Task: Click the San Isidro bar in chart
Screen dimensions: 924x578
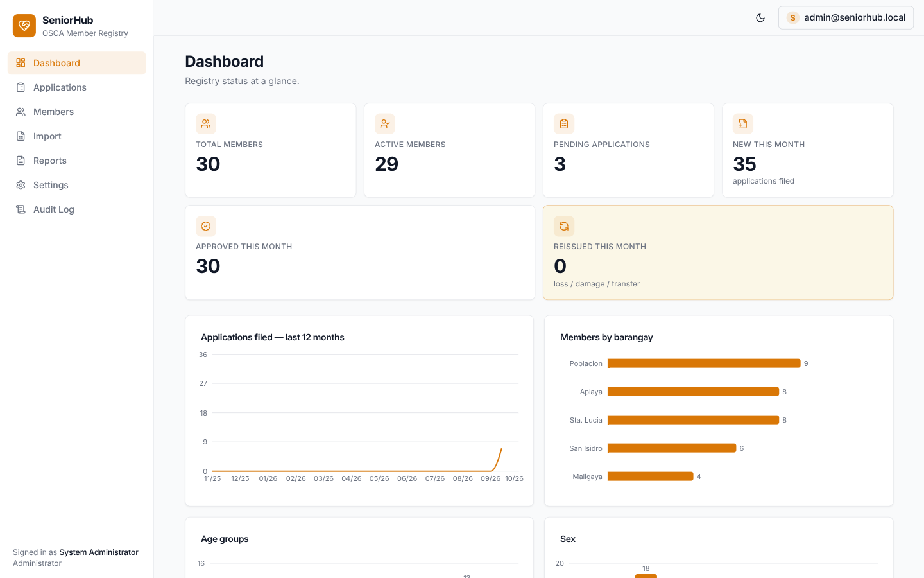Action: (672, 448)
